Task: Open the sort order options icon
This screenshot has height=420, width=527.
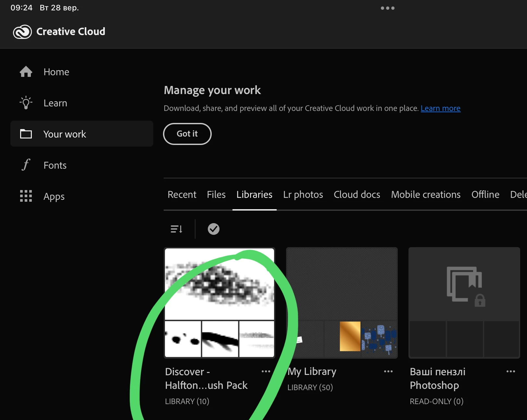Action: [x=177, y=229]
